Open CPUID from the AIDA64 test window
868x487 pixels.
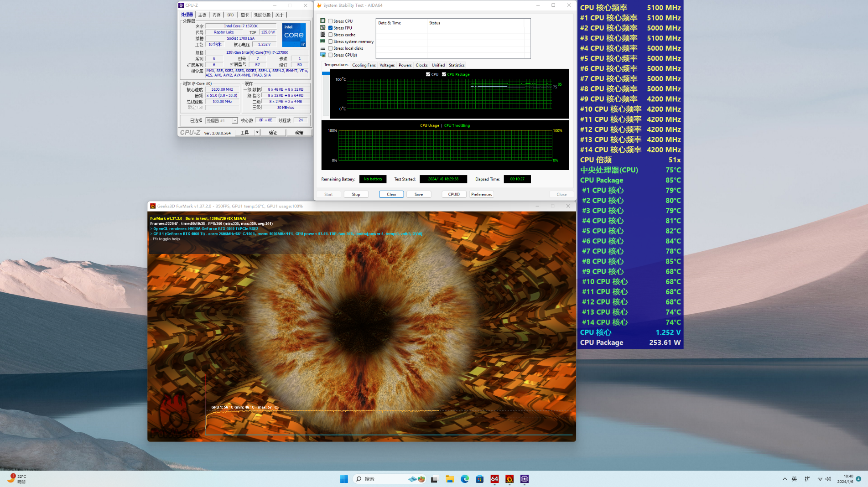pyautogui.click(x=454, y=194)
